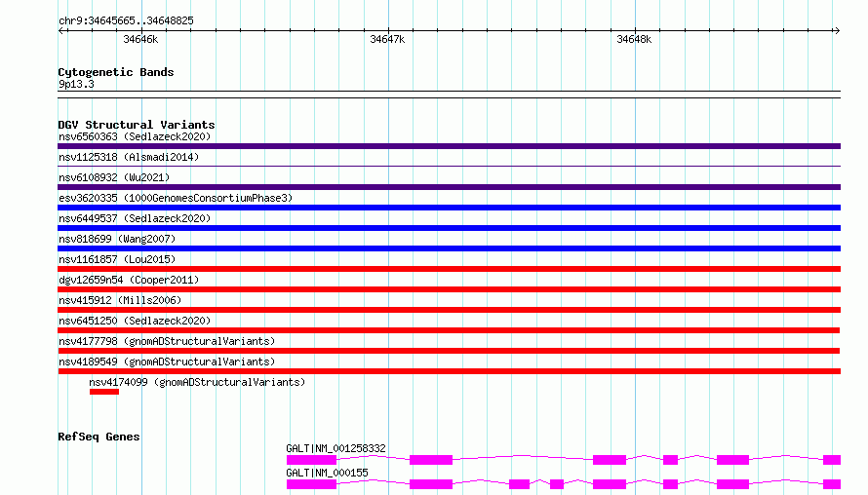Click the GALT|NM_001258332 transcript label
868x495 pixels.
[336, 448]
